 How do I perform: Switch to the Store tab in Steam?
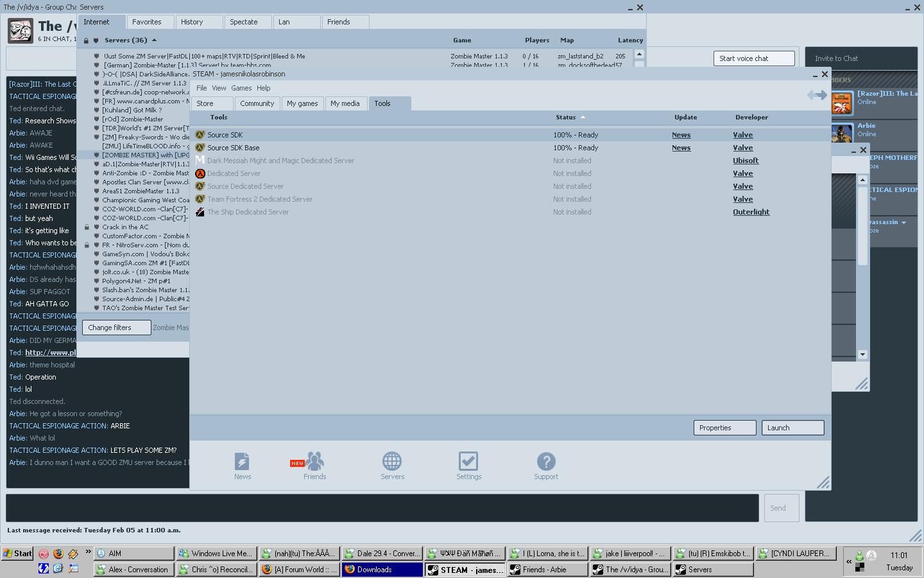[x=212, y=103]
